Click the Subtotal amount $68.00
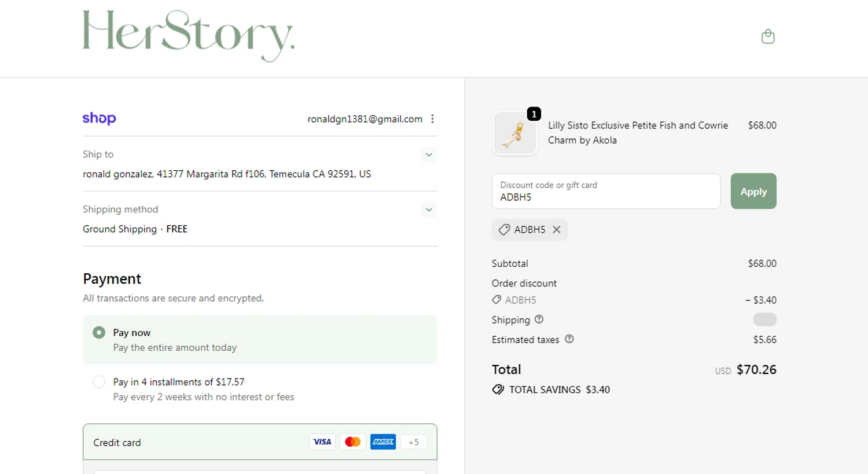 point(762,263)
